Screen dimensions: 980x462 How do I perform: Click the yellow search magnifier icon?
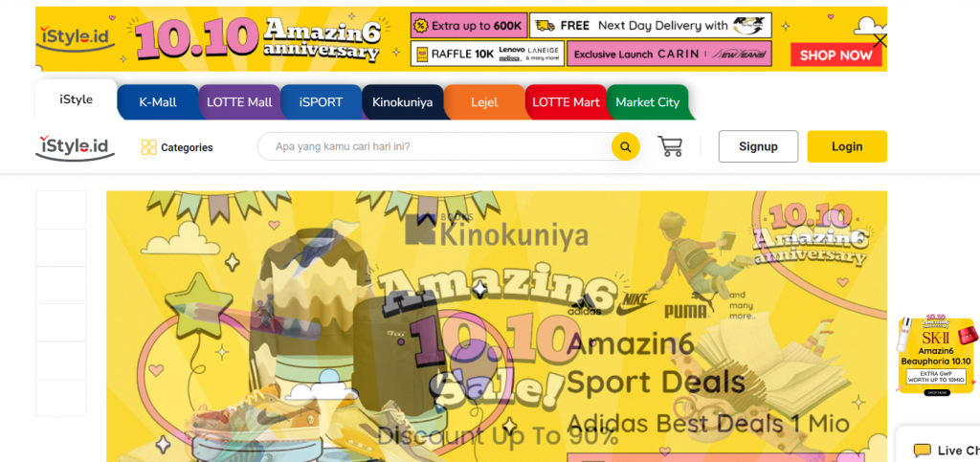click(626, 146)
